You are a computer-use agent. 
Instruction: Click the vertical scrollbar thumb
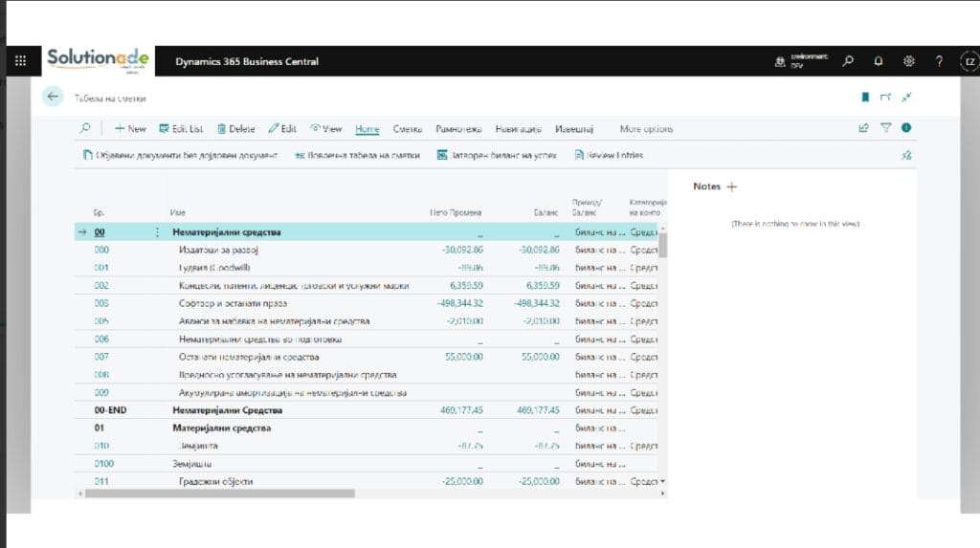[x=662, y=244]
